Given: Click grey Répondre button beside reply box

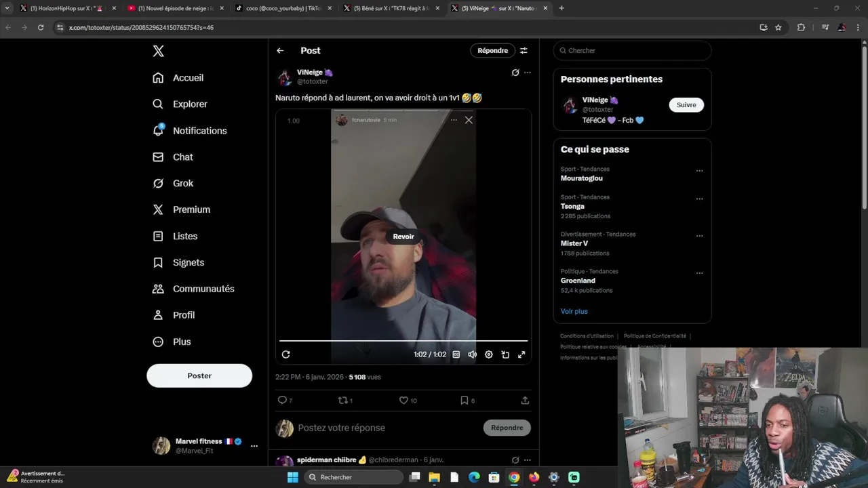Looking at the screenshot, I should [507, 428].
